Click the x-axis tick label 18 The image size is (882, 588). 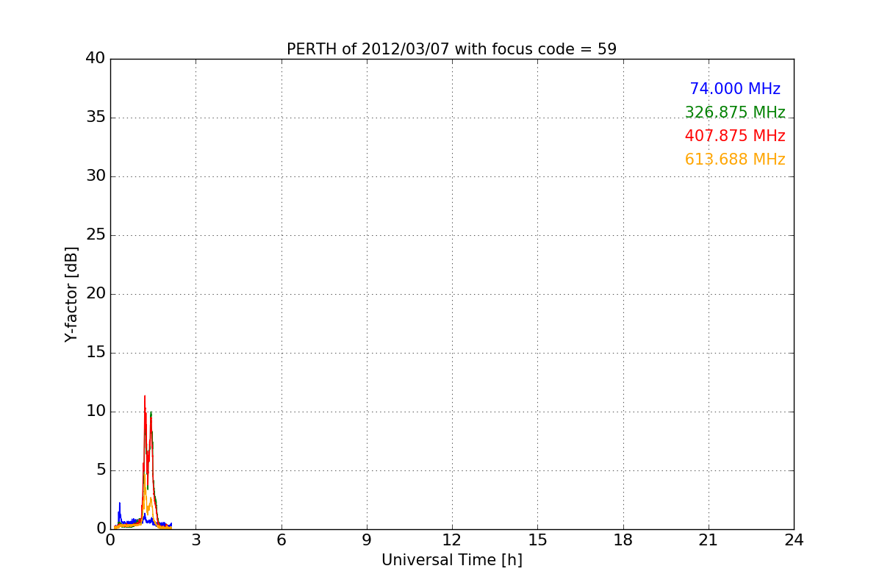click(x=623, y=540)
